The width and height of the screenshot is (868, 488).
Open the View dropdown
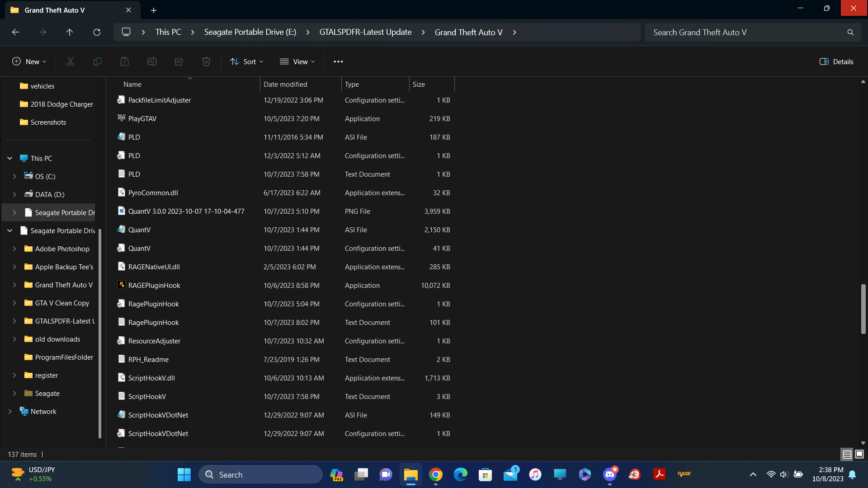click(297, 61)
